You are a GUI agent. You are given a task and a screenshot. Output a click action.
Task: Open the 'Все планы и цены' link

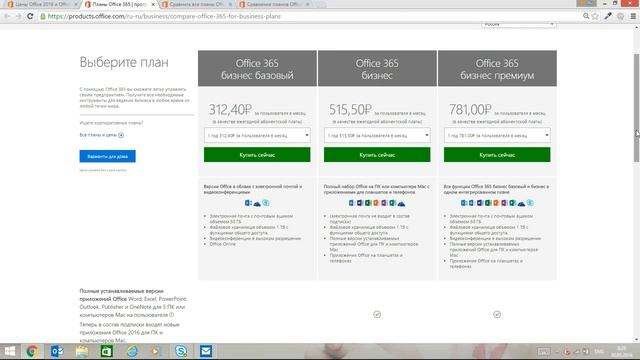[98, 135]
